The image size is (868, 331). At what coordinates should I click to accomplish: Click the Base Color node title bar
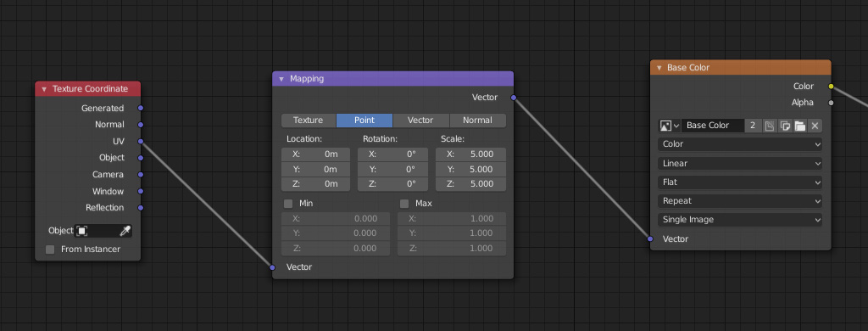[741, 68]
